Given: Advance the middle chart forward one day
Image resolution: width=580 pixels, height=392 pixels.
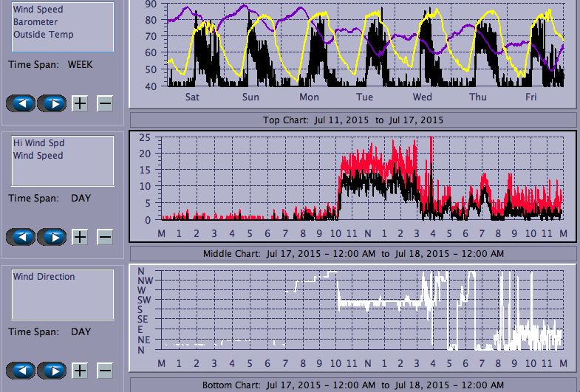Looking at the screenshot, I should click(52, 237).
